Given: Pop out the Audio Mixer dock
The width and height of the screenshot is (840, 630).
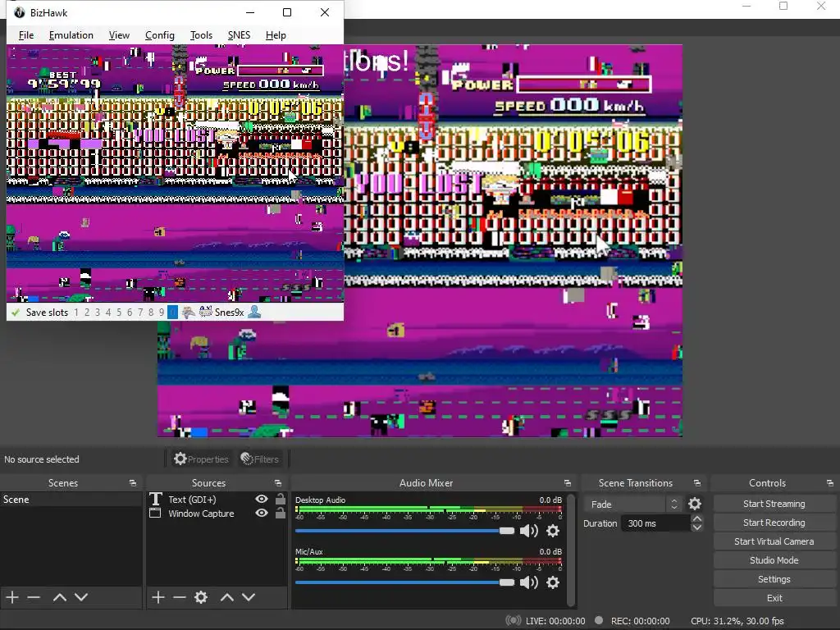Looking at the screenshot, I should tap(568, 483).
